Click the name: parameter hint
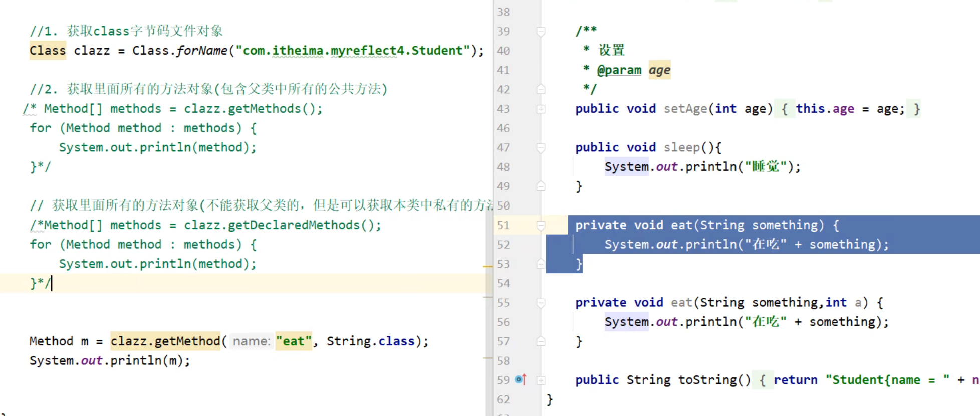 click(252, 341)
